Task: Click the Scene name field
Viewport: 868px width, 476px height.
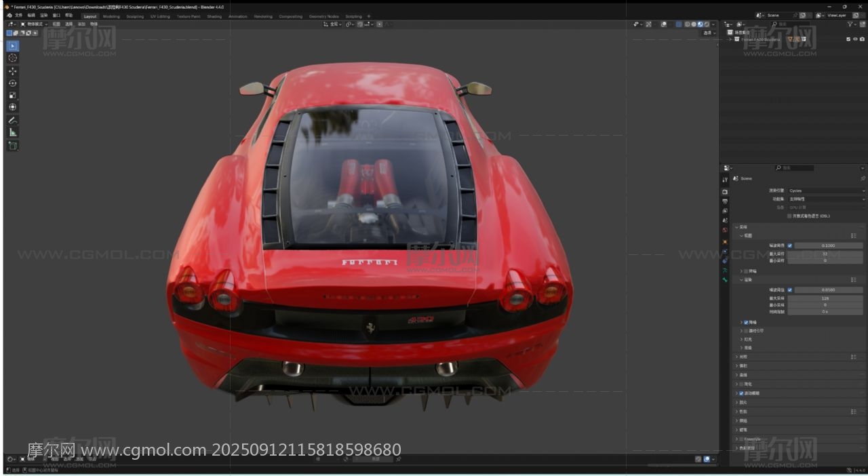Action: pyautogui.click(x=781, y=15)
